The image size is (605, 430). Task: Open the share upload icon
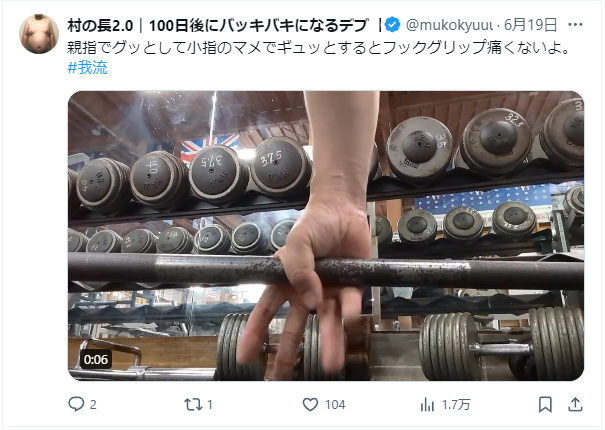coord(575,404)
